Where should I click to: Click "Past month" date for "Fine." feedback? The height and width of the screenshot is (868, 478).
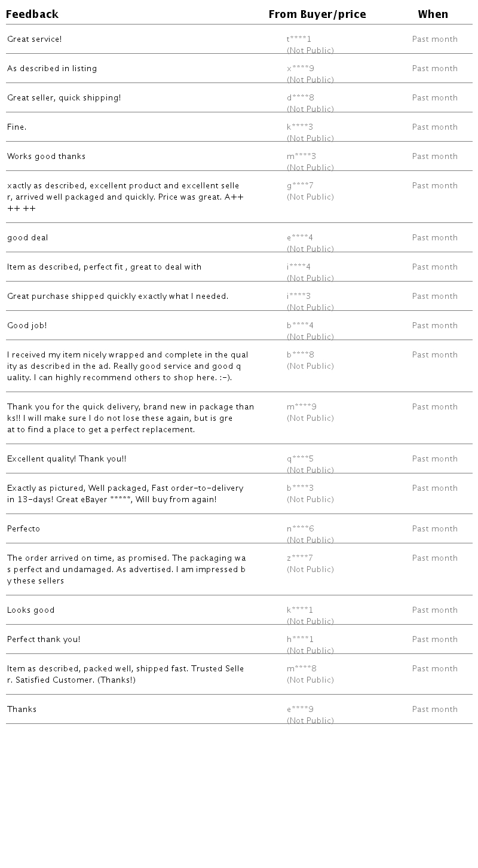(x=434, y=127)
